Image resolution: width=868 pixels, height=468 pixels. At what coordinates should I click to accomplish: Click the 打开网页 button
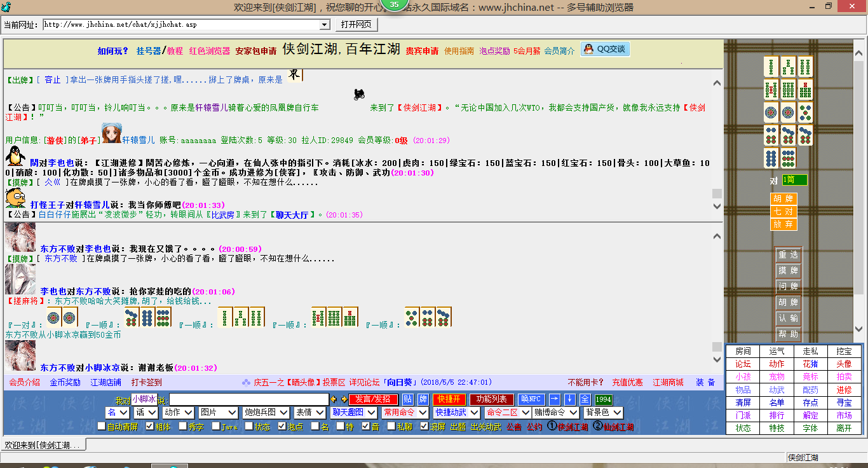356,25
